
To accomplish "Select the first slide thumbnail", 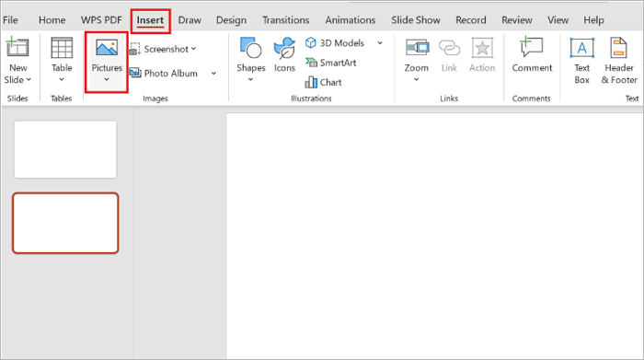I will [x=65, y=149].
